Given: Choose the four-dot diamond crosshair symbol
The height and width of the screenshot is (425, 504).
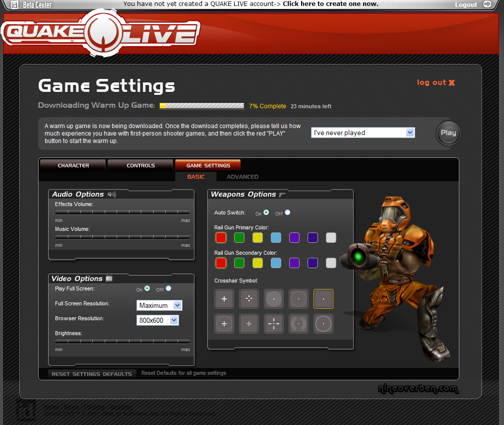Looking at the screenshot, I should pos(249,299).
